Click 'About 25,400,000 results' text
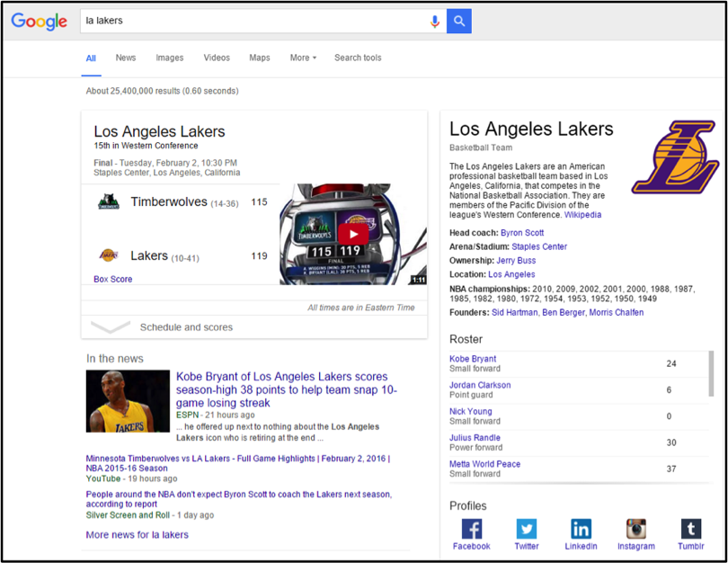The width and height of the screenshot is (728, 563). pos(162,91)
